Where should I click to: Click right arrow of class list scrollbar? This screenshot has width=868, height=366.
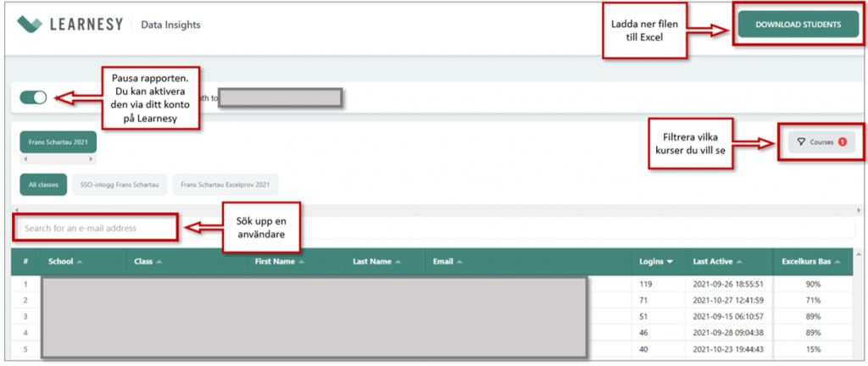coord(859,211)
